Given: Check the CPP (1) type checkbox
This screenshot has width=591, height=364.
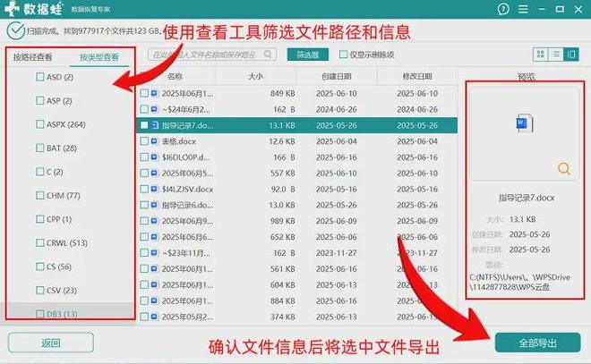Looking at the screenshot, I should coord(40,219).
